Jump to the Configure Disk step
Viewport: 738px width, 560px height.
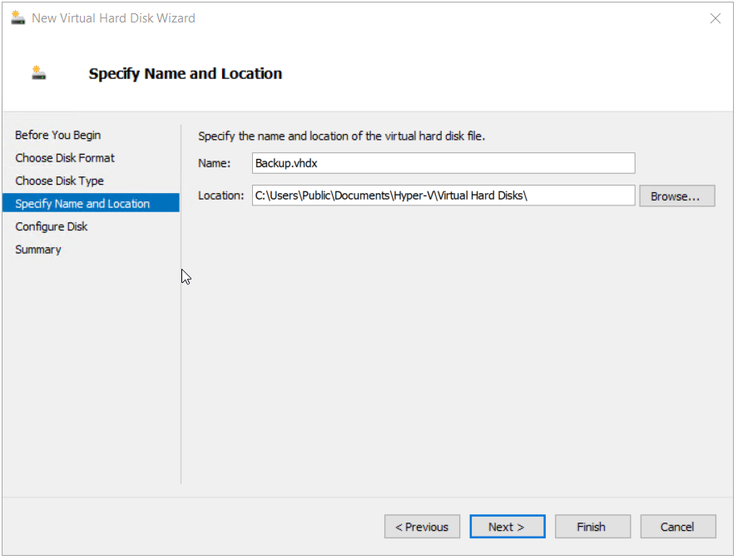(51, 226)
